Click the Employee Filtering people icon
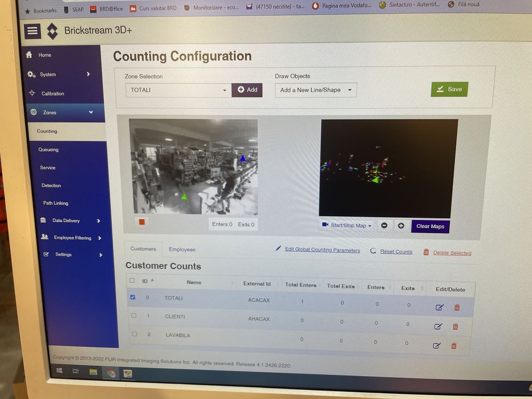532x399 pixels. 45,237
